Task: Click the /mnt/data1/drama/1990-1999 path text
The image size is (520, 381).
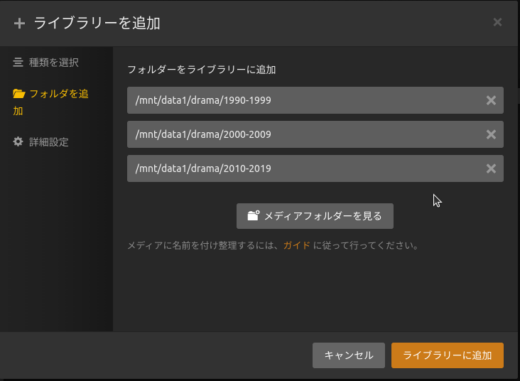Action: point(203,100)
